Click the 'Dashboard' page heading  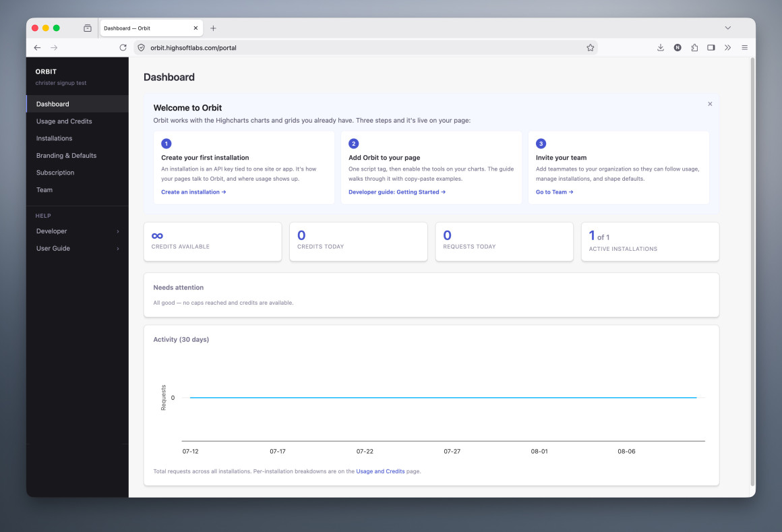tap(169, 78)
